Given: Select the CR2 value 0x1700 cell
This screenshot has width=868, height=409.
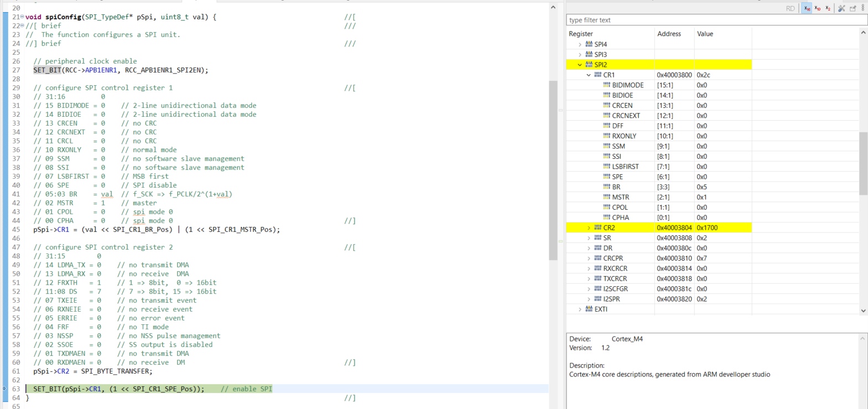Looking at the screenshot, I should tap(723, 227).
